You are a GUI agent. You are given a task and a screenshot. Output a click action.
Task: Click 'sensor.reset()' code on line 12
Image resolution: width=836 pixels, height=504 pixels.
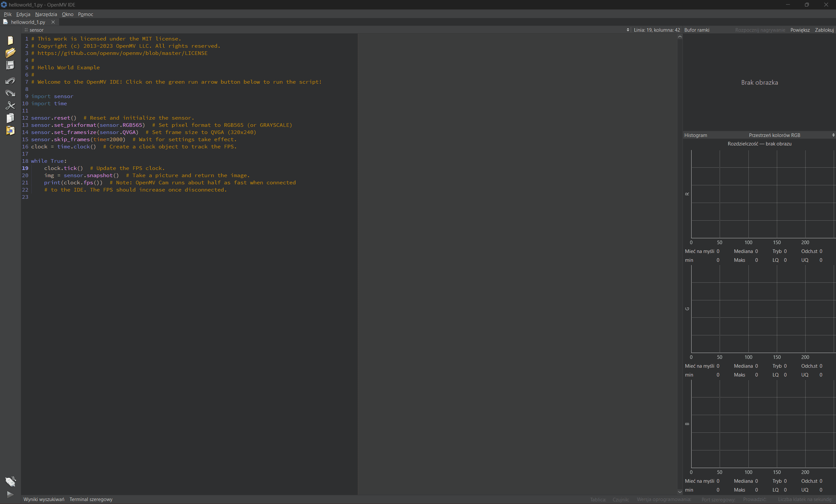pyautogui.click(x=54, y=118)
